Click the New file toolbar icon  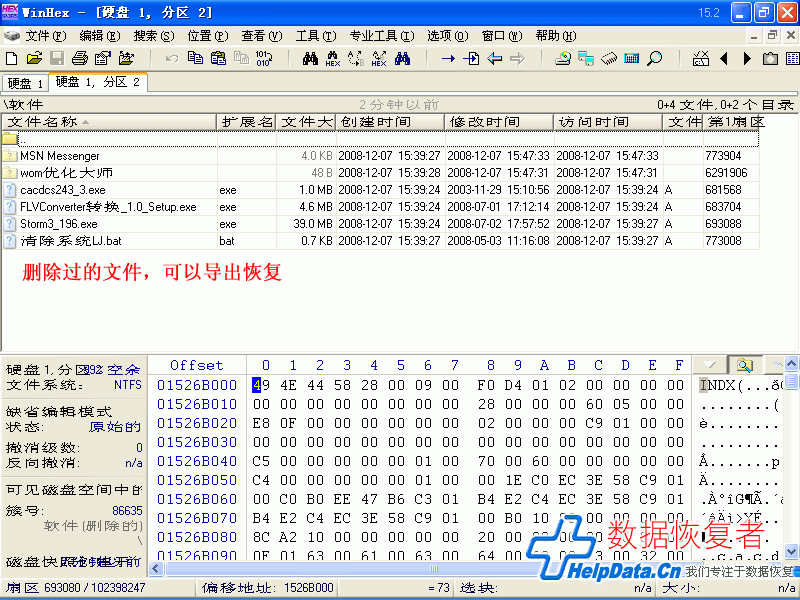click(11, 59)
